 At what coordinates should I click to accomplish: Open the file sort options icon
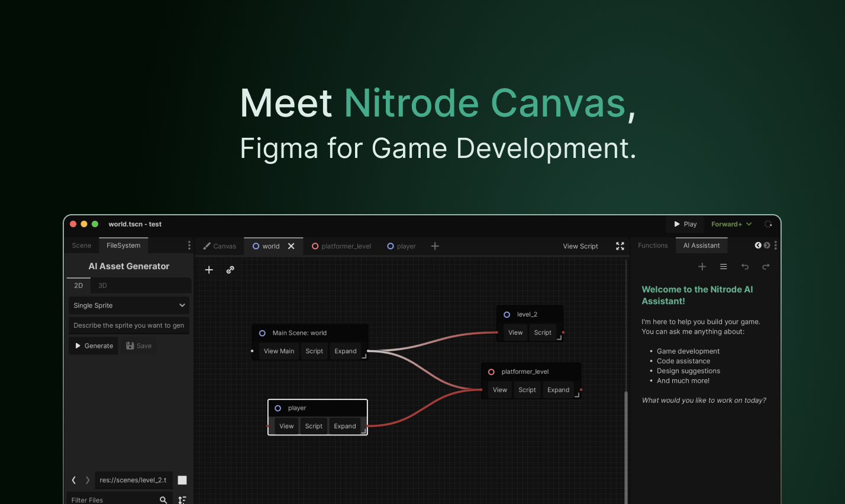[x=182, y=500]
